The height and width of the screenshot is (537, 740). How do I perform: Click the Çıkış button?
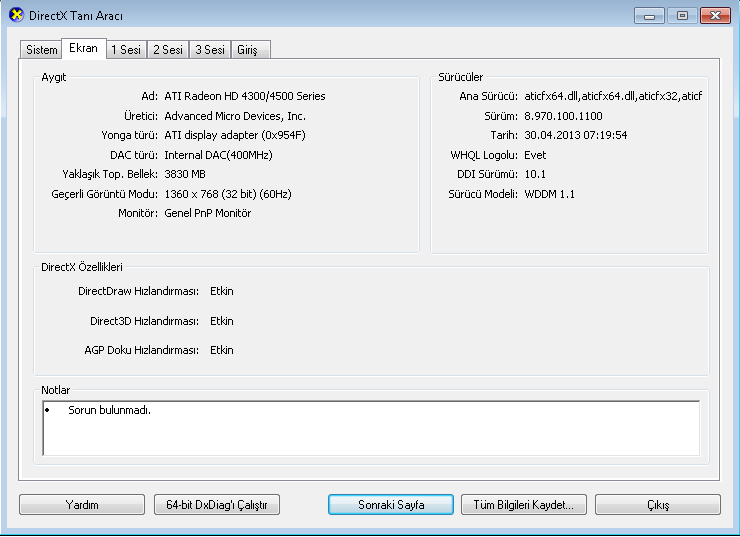(658, 505)
